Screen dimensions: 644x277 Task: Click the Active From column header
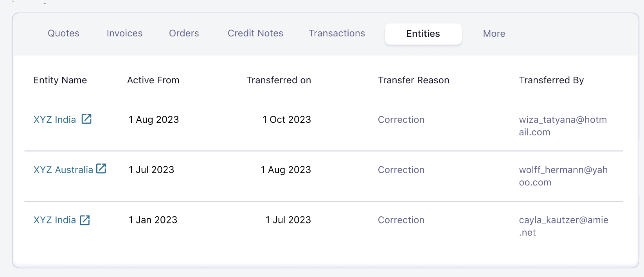click(153, 80)
